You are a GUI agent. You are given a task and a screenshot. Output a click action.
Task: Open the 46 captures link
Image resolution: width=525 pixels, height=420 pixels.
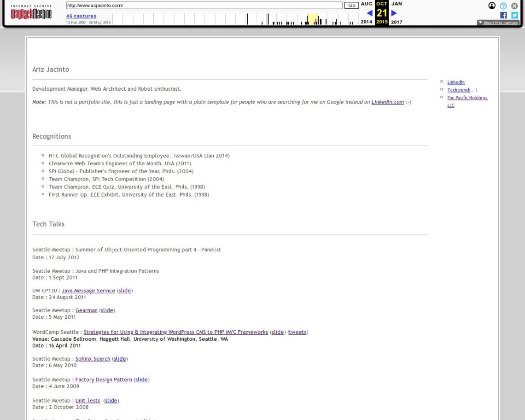click(81, 16)
